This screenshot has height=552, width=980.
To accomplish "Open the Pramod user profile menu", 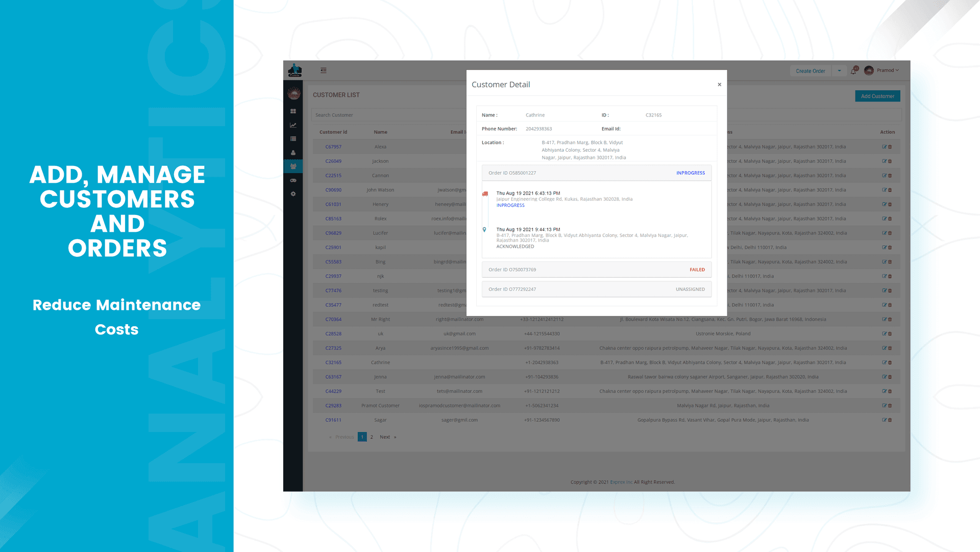I will tap(881, 70).
